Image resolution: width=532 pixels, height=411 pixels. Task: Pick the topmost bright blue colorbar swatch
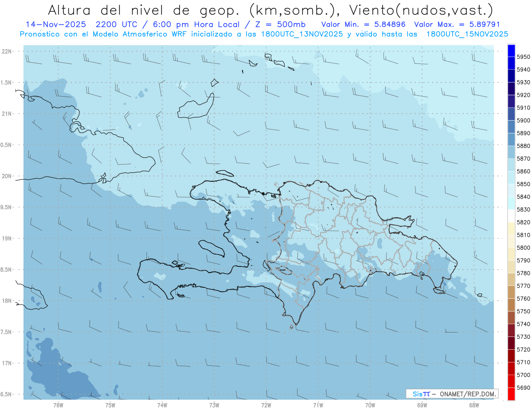pyautogui.click(x=511, y=51)
